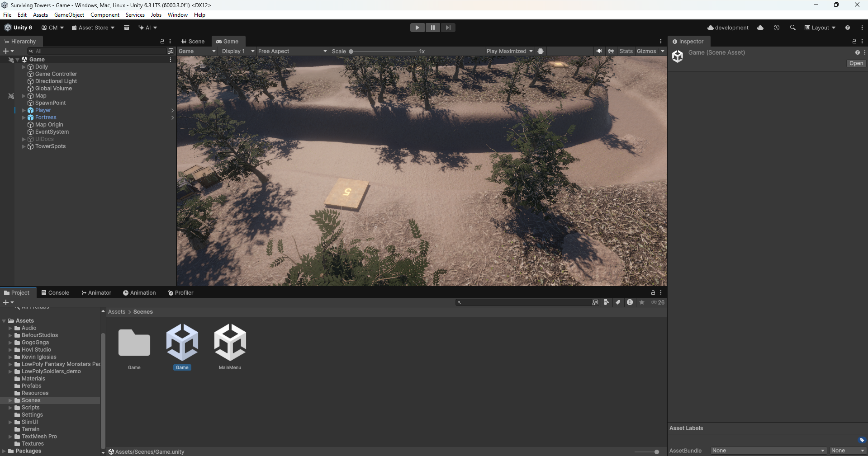Click the bug debug icon in Game view
868x456 pixels.
(x=541, y=51)
